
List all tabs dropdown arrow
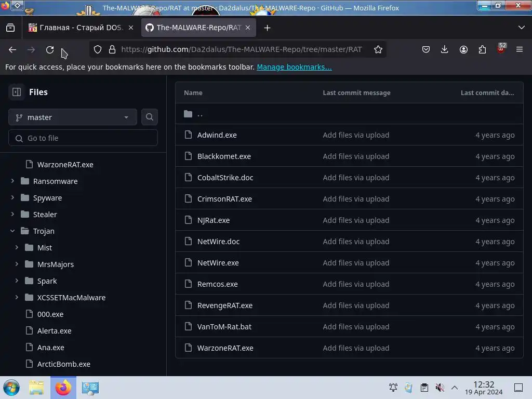pyautogui.click(x=522, y=28)
